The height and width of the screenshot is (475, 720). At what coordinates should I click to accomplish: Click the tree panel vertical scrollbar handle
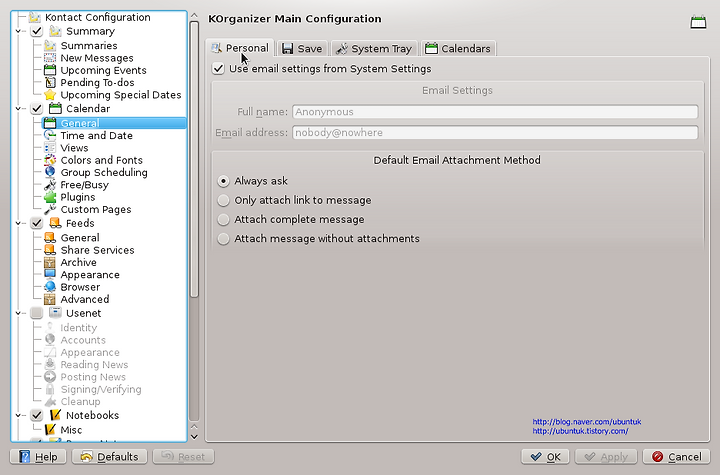pyautogui.click(x=194, y=160)
